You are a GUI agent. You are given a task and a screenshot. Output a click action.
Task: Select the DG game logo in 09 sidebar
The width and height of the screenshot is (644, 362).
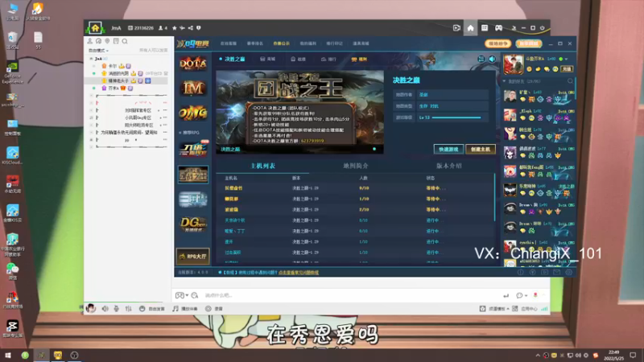[x=192, y=224]
